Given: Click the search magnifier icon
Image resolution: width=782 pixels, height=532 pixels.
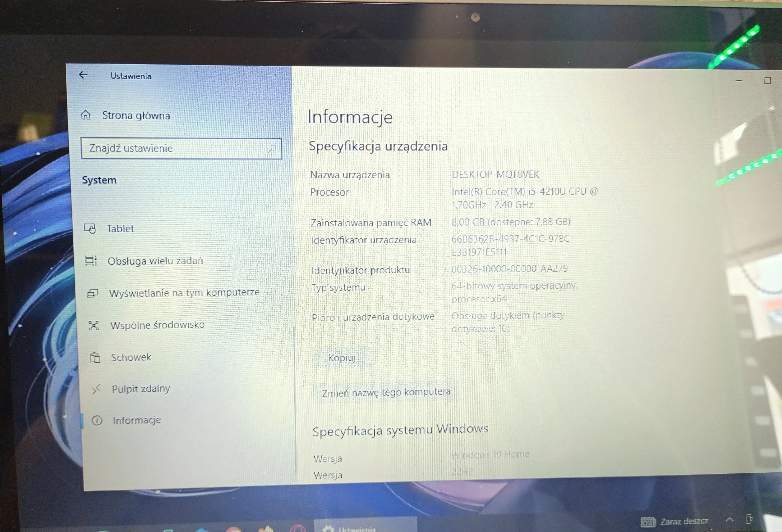Looking at the screenshot, I should 272,148.
